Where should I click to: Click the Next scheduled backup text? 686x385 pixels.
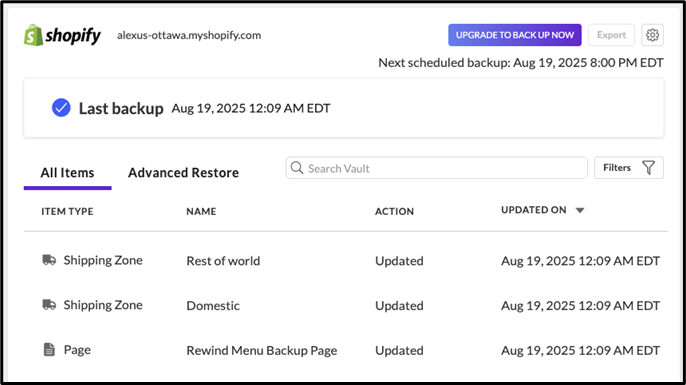click(x=521, y=63)
